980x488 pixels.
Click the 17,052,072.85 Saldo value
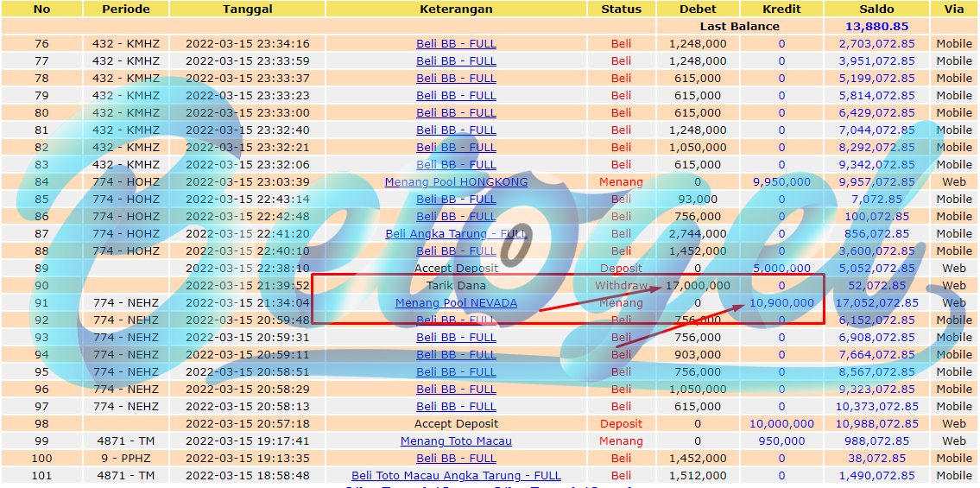tap(877, 303)
